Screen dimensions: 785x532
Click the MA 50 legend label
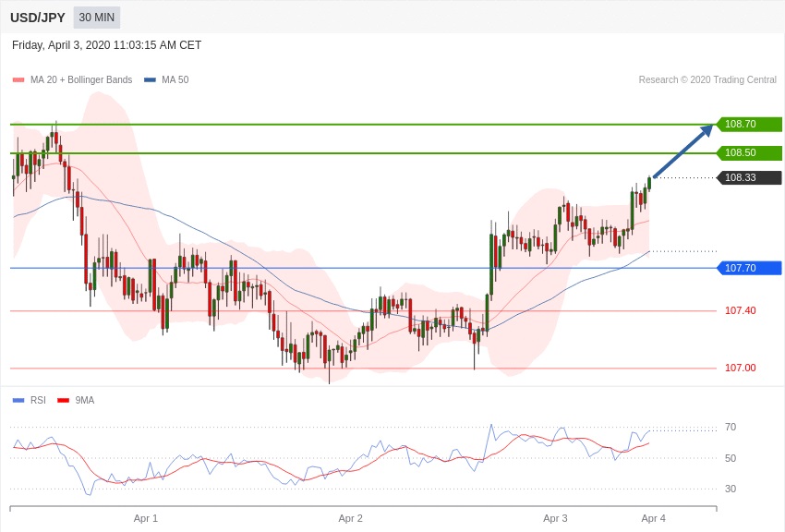click(175, 79)
